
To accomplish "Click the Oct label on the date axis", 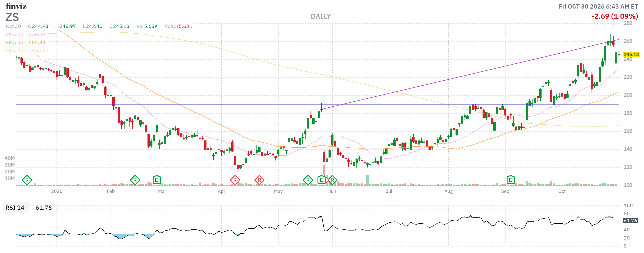I will [562, 192].
